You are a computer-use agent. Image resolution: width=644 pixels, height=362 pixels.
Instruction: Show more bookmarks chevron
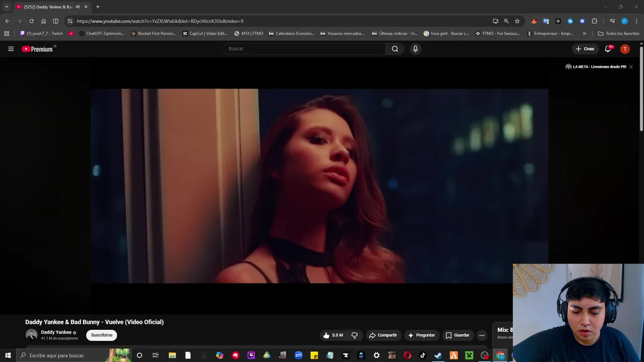pyautogui.click(x=584, y=34)
